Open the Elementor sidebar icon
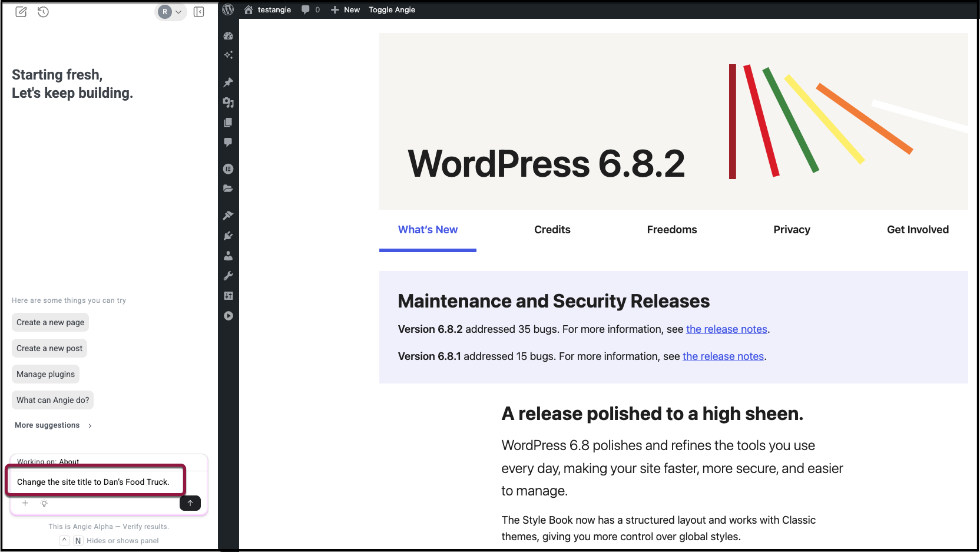This screenshot has height=552, width=980. 229,169
